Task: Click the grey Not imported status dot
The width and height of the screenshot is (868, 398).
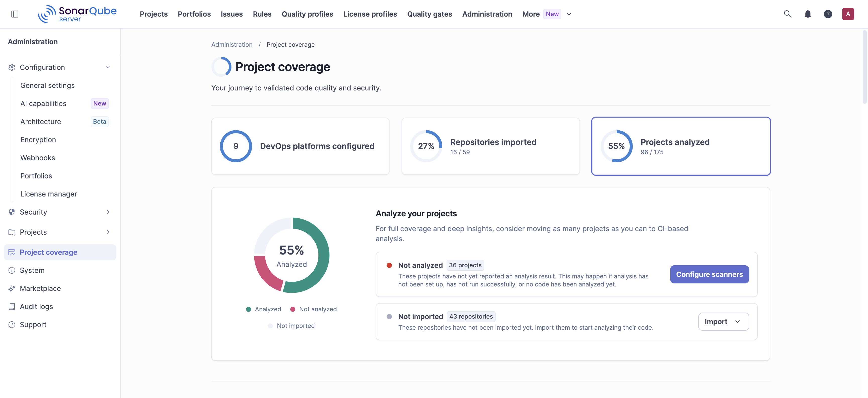Action: (389, 316)
